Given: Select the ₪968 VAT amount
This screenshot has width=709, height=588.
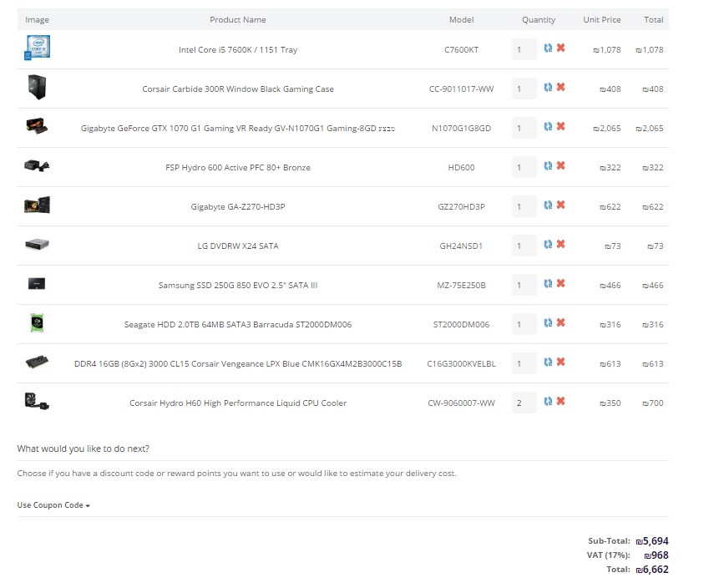Looking at the screenshot, I should tap(656, 555).
